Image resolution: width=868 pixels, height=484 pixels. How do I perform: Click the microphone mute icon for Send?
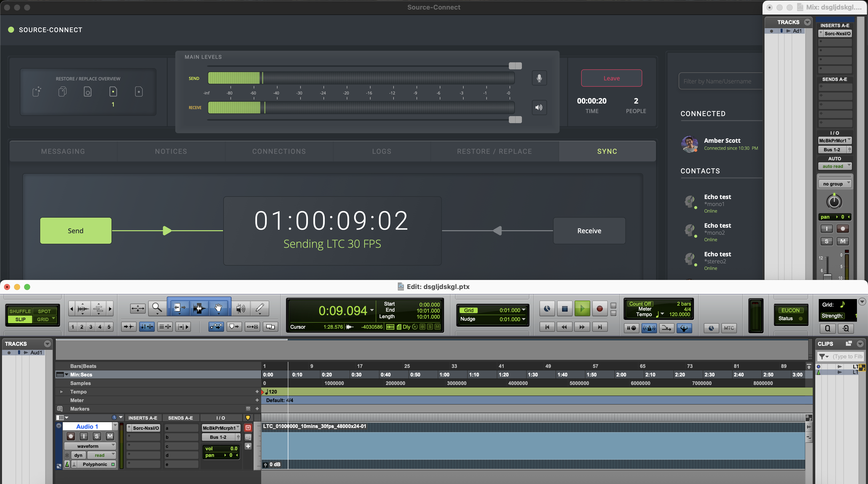[539, 78]
